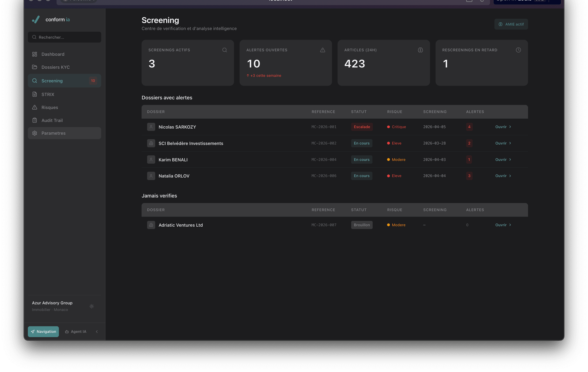Open the Nicolas SARKOZY dossier via Ouvrir

[x=503, y=127]
